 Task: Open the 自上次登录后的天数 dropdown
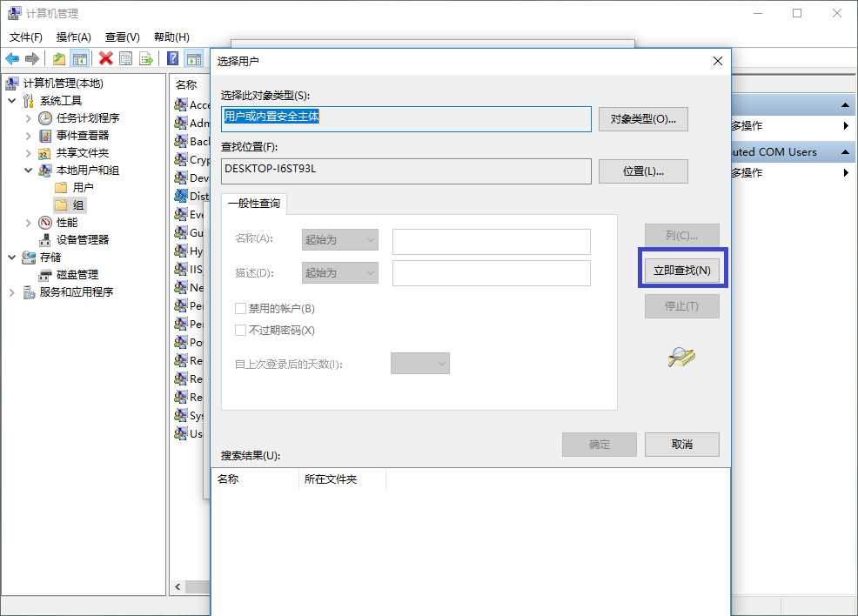coord(420,364)
